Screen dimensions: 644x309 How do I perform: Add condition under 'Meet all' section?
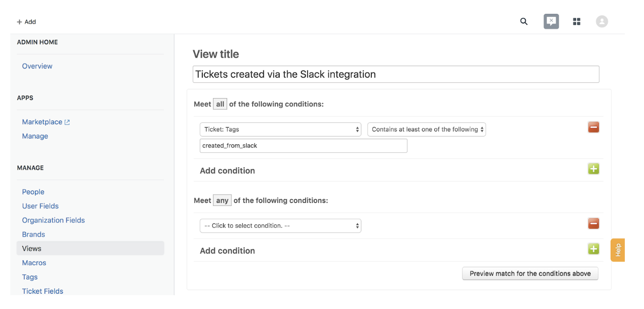tap(593, 169)
